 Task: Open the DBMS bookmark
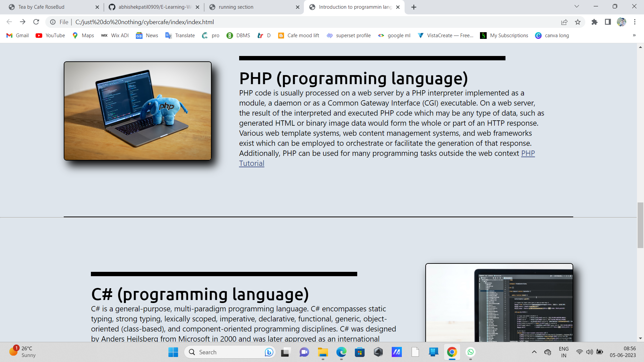(238, 35)
